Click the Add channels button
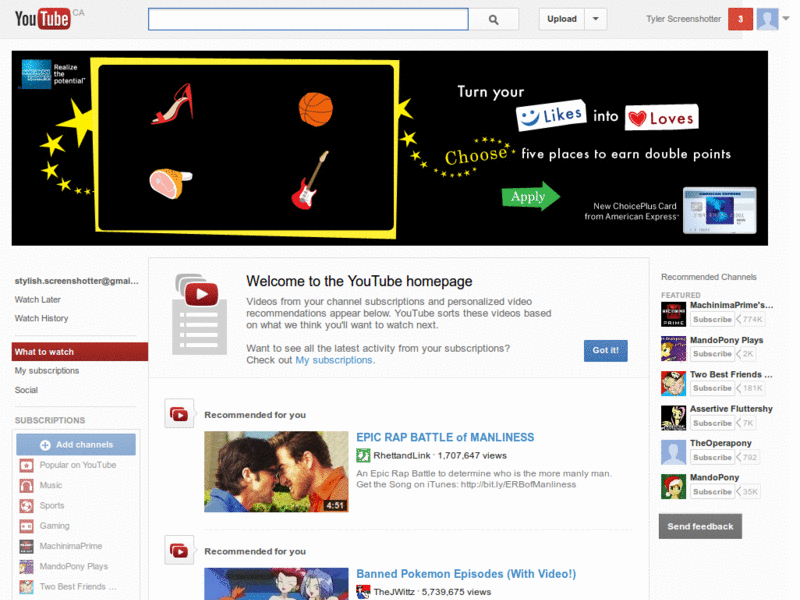The image size is (800, 600). (x=76, y=445)
